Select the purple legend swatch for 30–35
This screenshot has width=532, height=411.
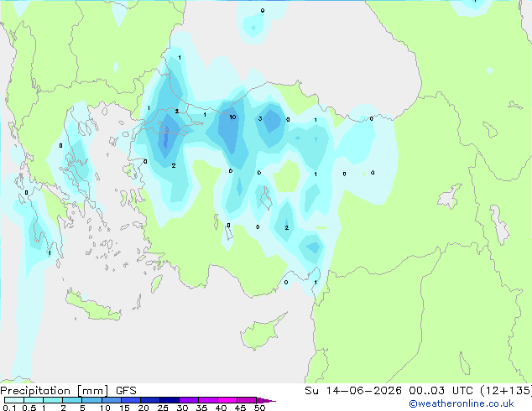pyautogui.click(x=189, y=400)
